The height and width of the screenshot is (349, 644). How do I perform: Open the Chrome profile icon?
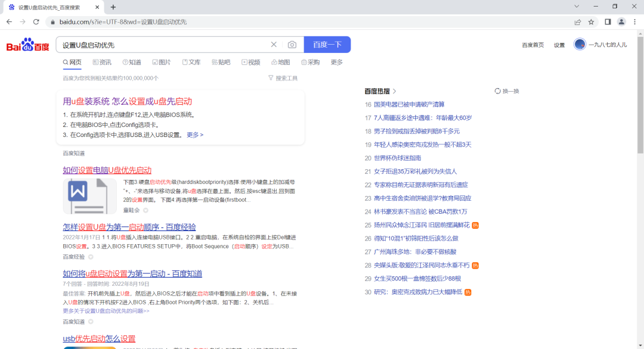coord(621,21)
